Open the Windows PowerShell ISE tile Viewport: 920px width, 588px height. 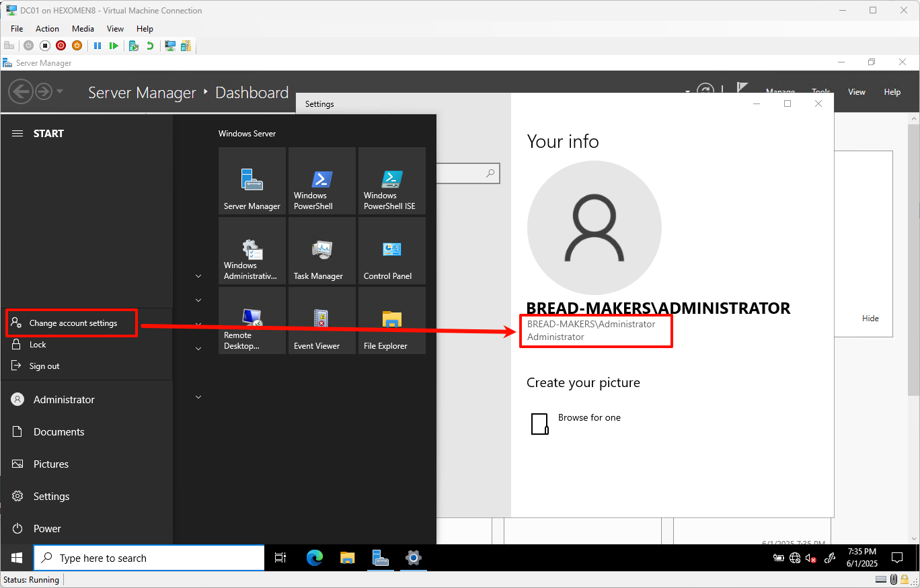click(x=392, y=181)
